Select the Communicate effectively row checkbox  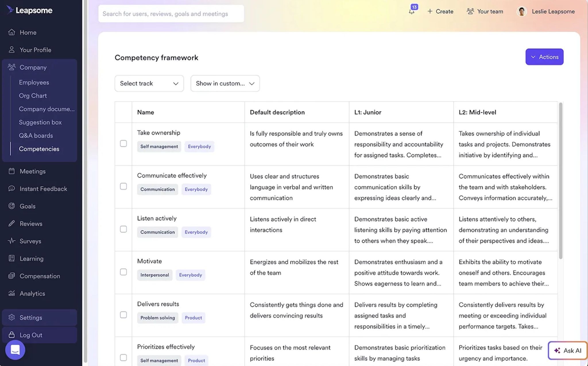(x=123, y=186)
